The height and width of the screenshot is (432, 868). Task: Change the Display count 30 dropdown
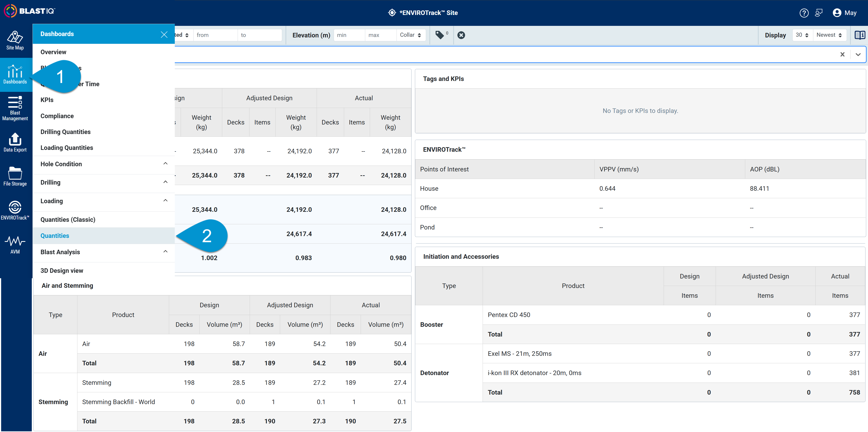coord(802,35)
